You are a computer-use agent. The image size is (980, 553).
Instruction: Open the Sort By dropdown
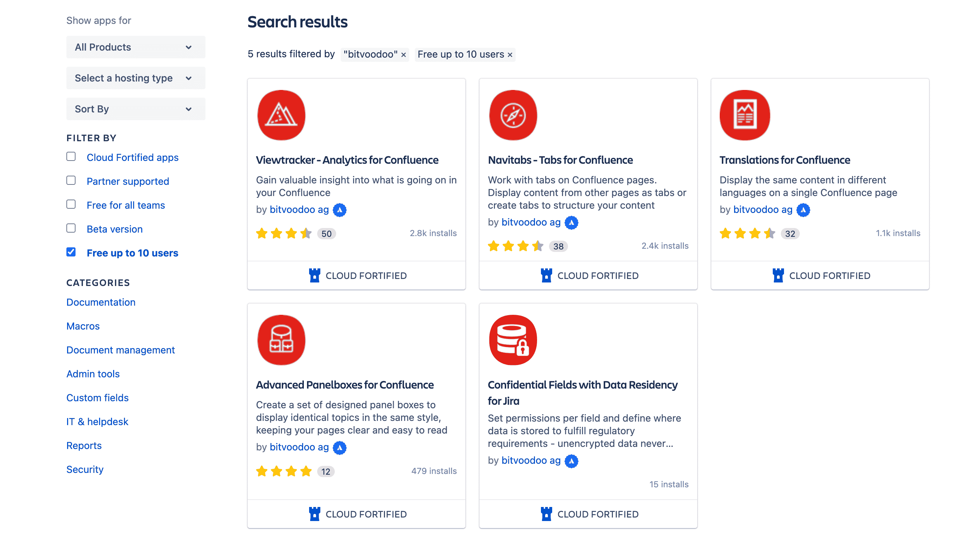[x=136, y=109]
